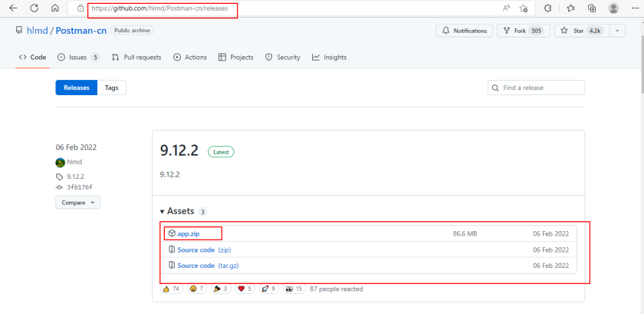Open the hlmd author avatar

tap(61, 162)
